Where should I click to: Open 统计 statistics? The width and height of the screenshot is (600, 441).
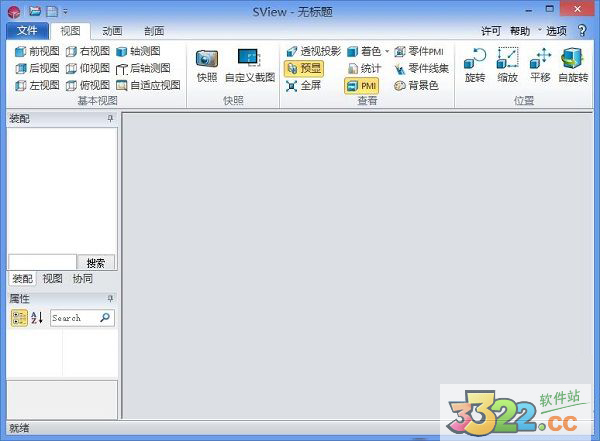(x=364, y=68)
